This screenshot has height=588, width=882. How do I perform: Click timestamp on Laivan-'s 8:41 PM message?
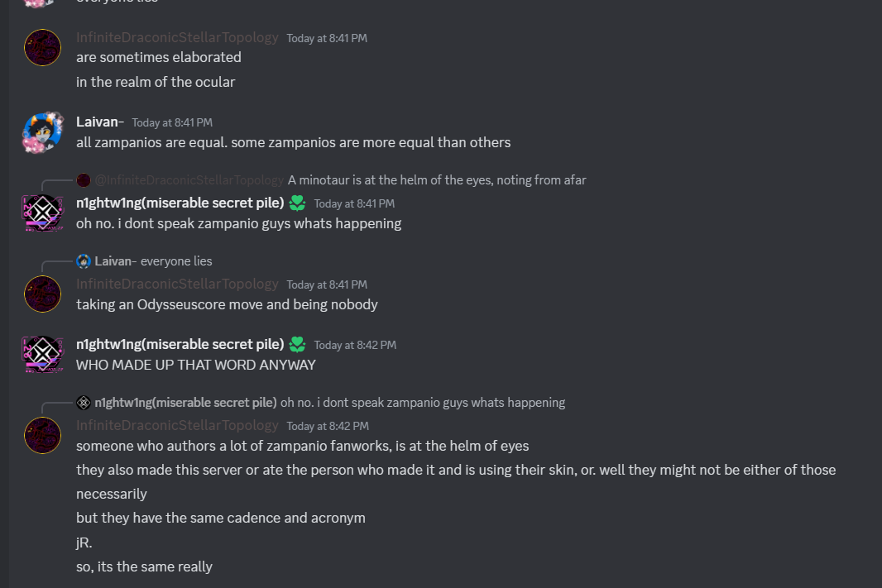click(x=172, y=122)
